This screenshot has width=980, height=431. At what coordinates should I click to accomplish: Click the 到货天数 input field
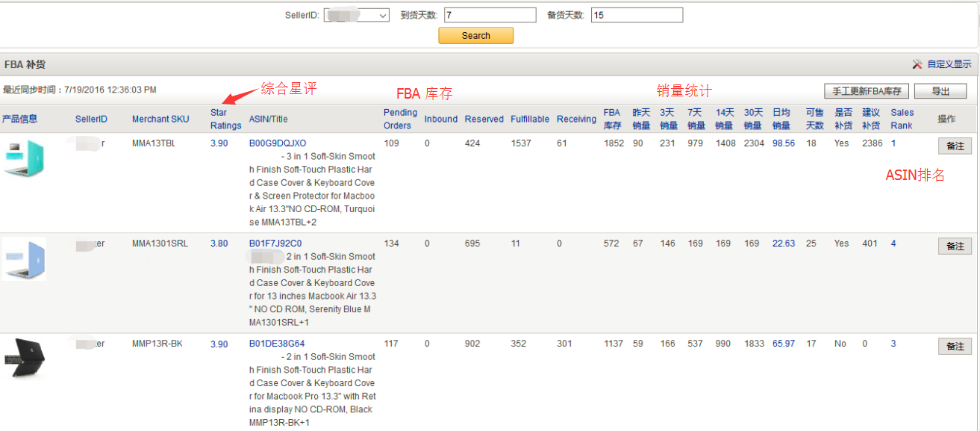(x=490, y=15)
